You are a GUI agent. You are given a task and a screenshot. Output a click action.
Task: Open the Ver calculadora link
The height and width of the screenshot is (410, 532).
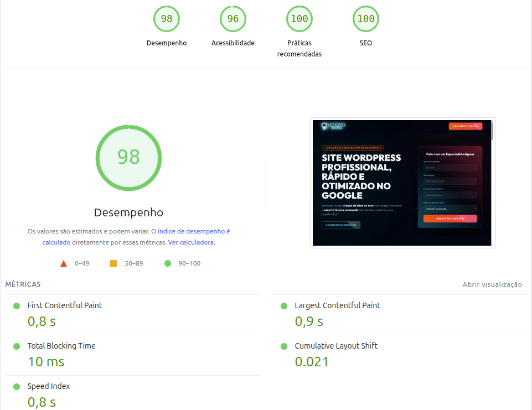191,242
